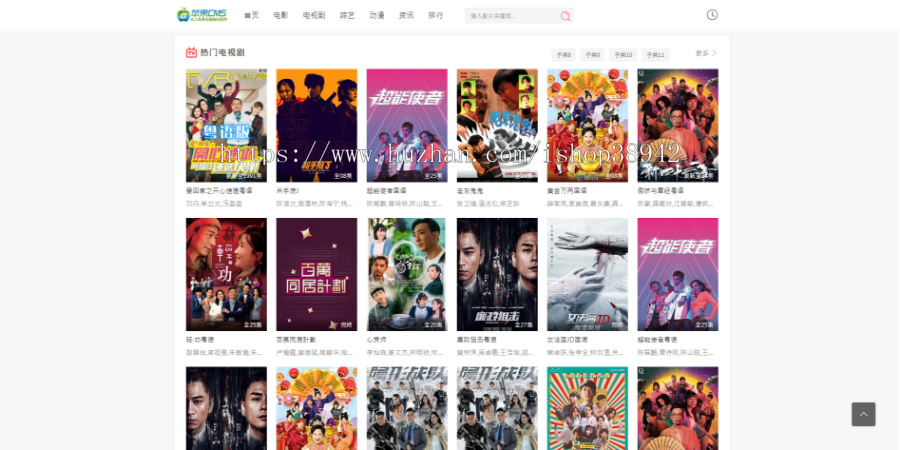Viewport: 900px width, 450px height.
Task: Go to 首页 in the navigation bar
Action: coord(251,15)
